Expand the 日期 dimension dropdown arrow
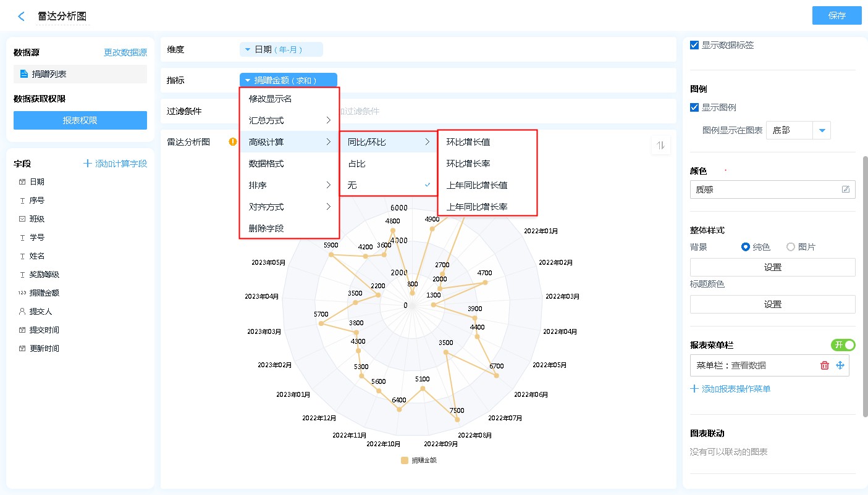 248,49
